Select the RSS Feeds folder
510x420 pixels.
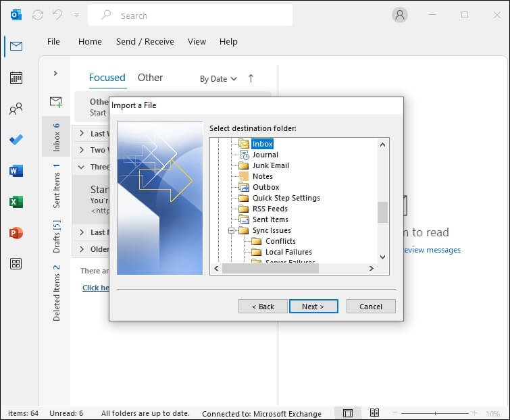[270, 209]
